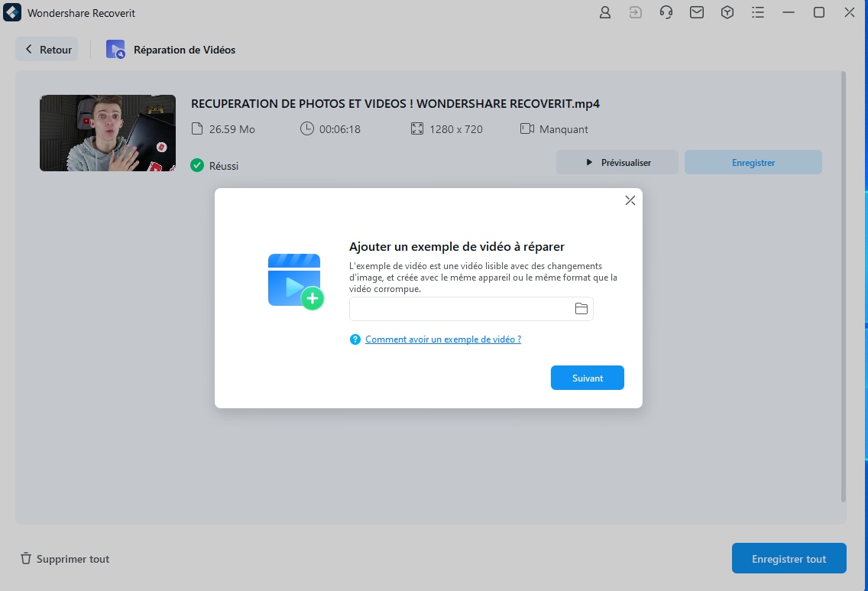The height and width of the screenshot is (591, 868).
Task: Click the folder browse icon in dialog
Action: [581, 309]
